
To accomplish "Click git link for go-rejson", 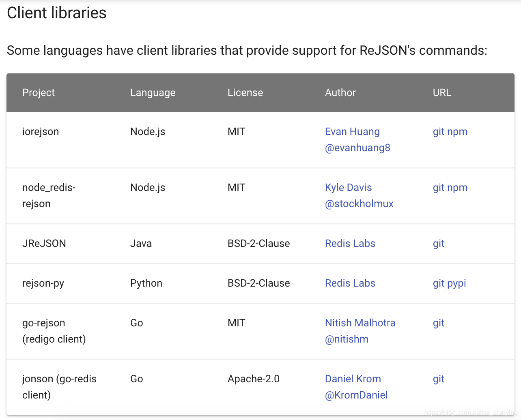I will click(438, 323).
